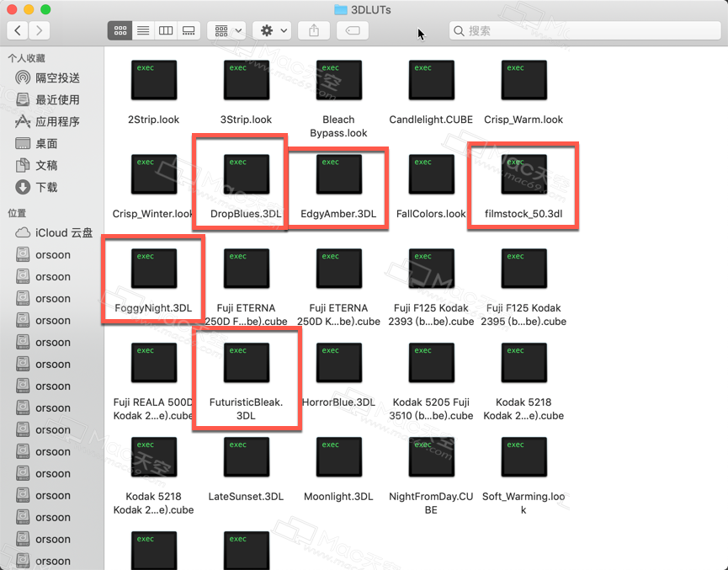The image size is (728, 570).
Task: Select the Kodak 5205 Fuji 3510 cube icon
Action: (431, 363)
